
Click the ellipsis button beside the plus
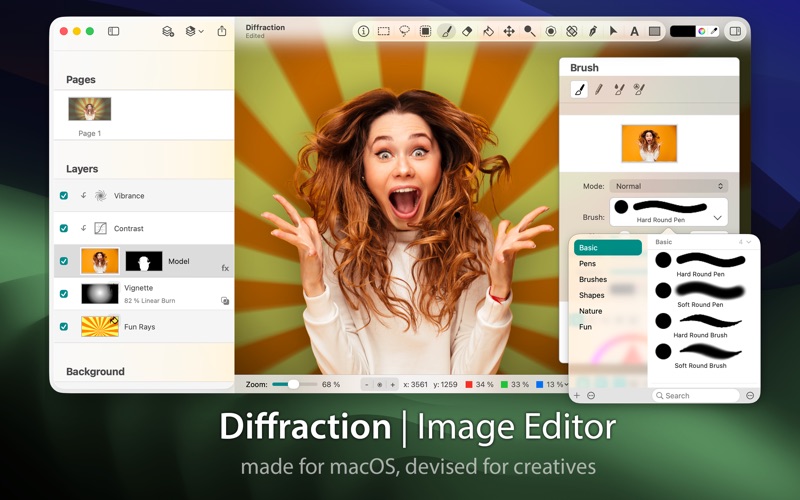tap(591, 395)
